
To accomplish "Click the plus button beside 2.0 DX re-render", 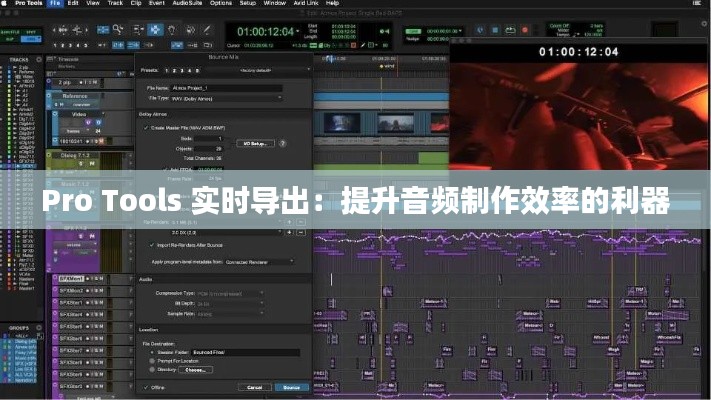I will (289, 232).
